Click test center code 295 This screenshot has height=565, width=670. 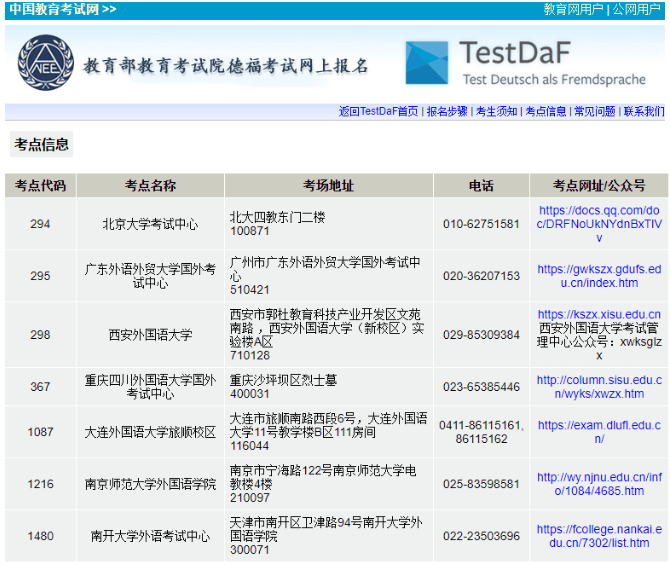click(x=40, y=276)
